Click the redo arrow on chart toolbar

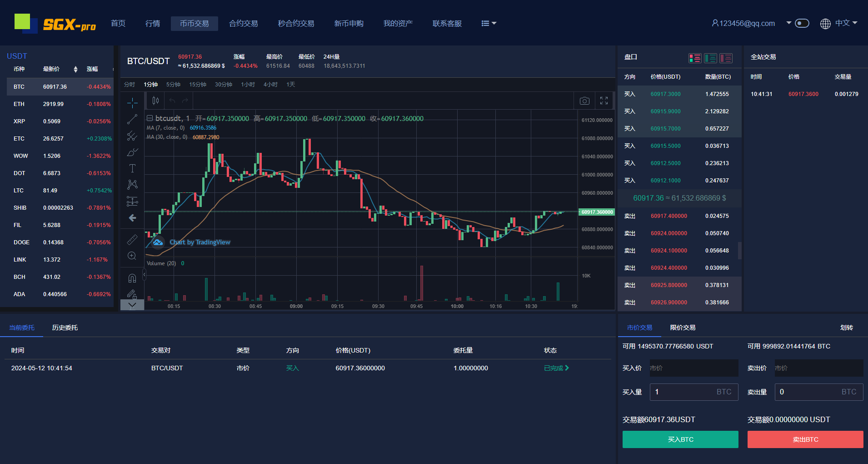(x=185, y=101)
